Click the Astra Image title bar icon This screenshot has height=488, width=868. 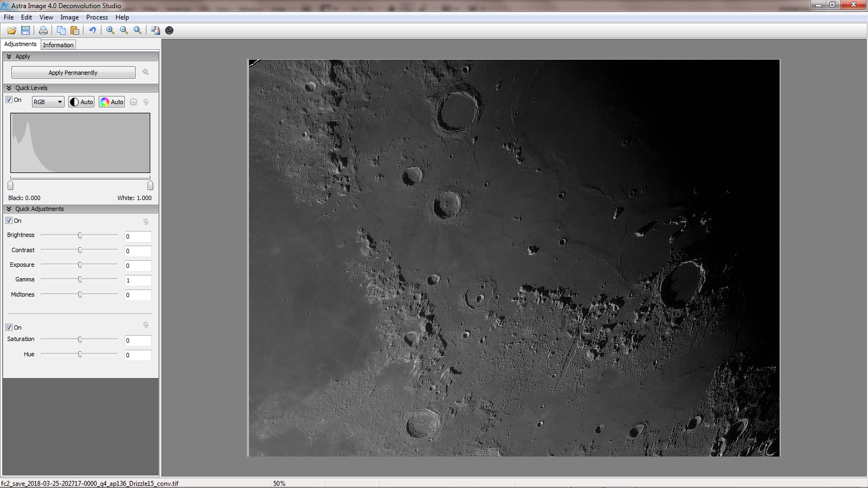coord(5,5)
